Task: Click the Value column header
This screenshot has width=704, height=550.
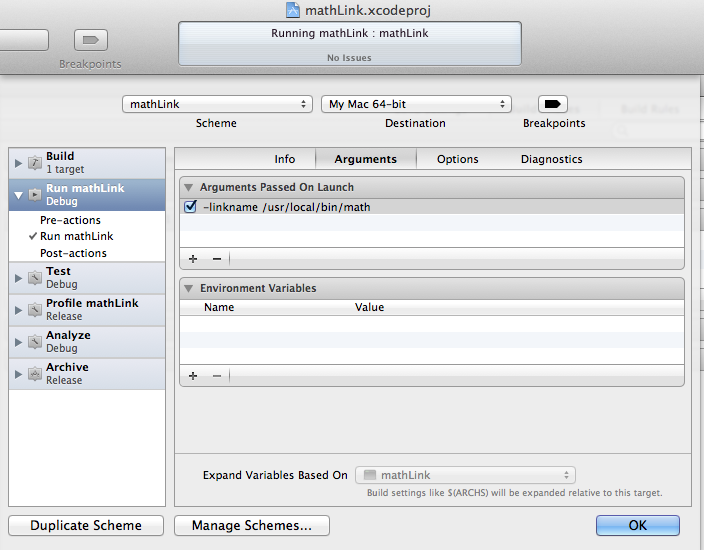Action: 370,307
